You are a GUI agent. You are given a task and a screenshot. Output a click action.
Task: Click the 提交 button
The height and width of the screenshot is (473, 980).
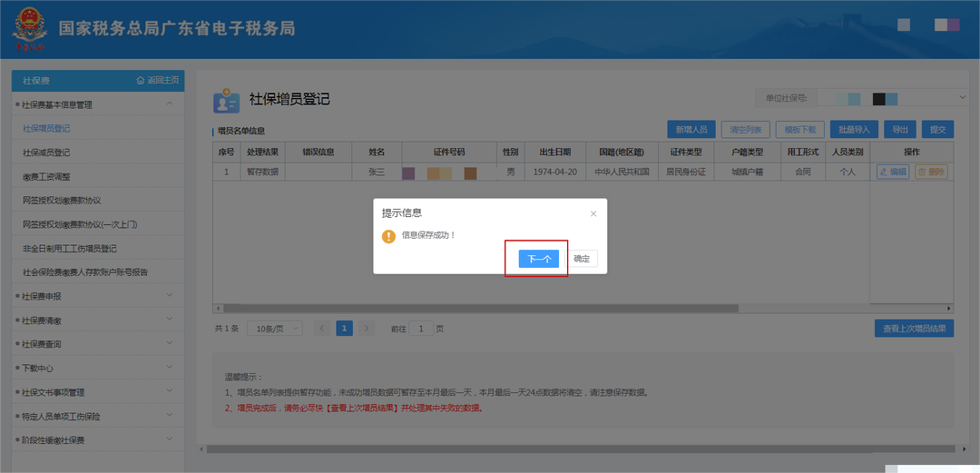[937, 130]
